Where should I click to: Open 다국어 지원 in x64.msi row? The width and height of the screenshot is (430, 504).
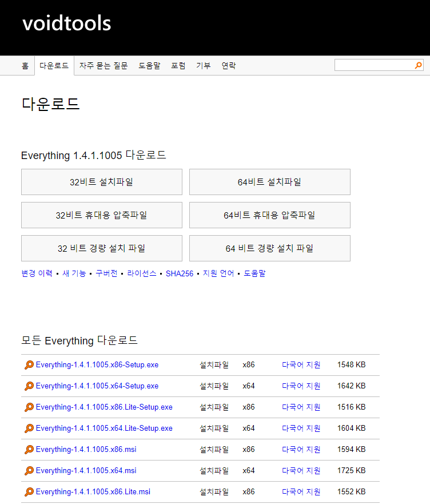(x=301, y=471)
